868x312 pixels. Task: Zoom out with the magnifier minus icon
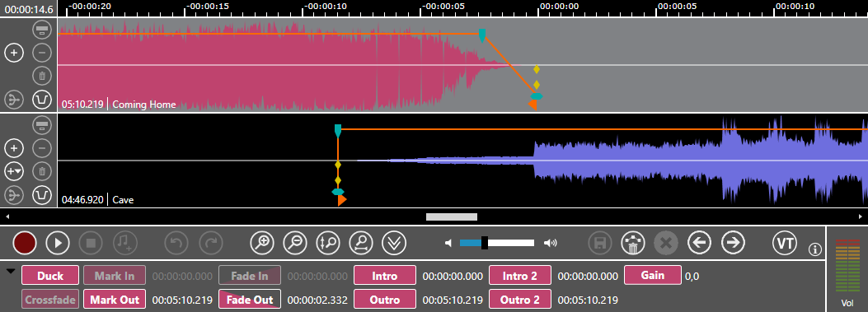pyautogui.click(x=295, y=242)
